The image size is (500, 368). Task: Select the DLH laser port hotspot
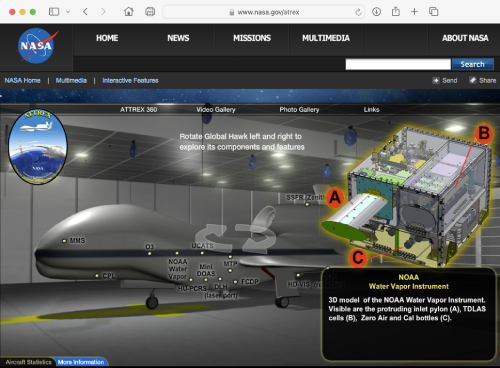pyautogui.click(x=220, y=279)
